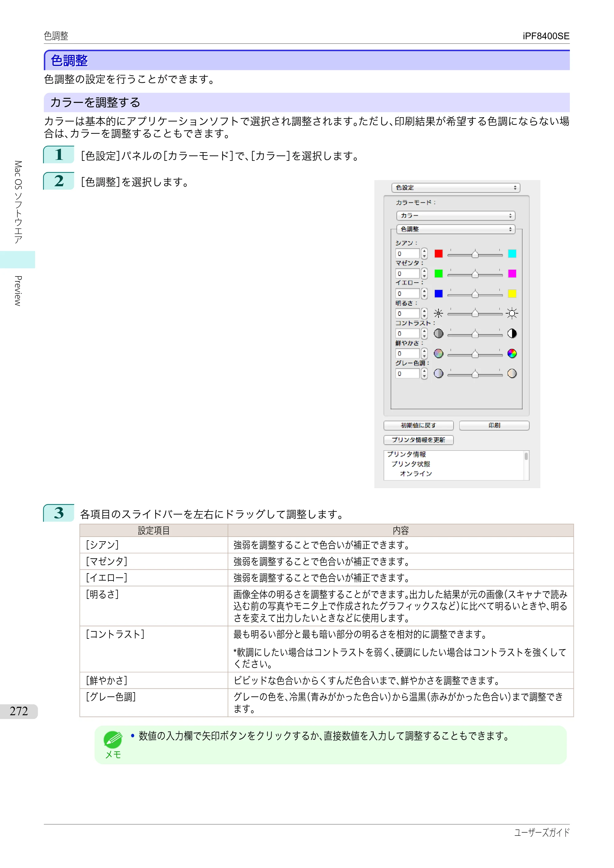Viewport: 614px width, 868px height.
Task: Open the カラー color mode dropdown
Action: tap(456, 216)
